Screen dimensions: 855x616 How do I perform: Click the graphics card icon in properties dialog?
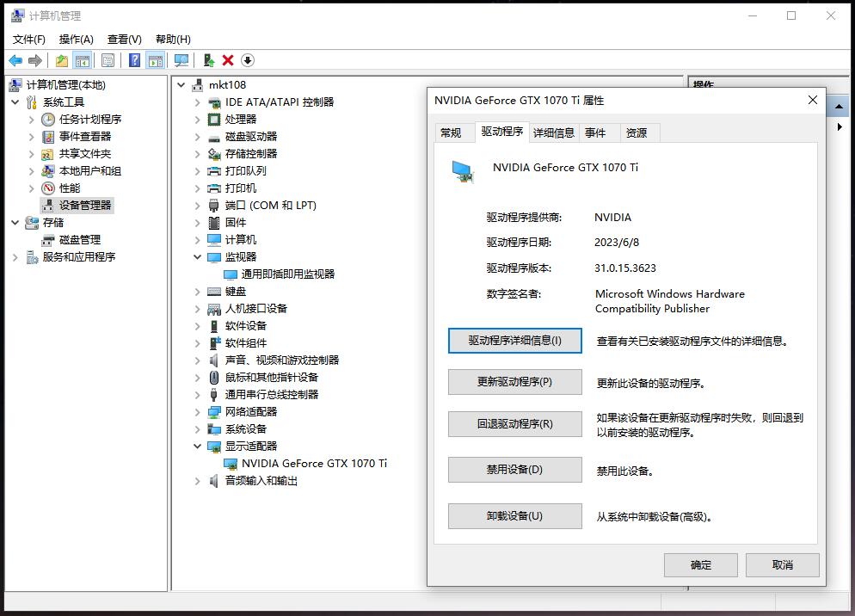point(463,171)
